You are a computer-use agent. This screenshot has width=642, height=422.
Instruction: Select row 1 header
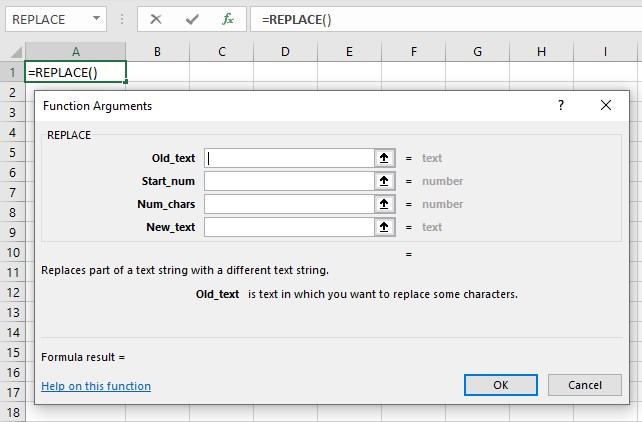pos(12,72)
